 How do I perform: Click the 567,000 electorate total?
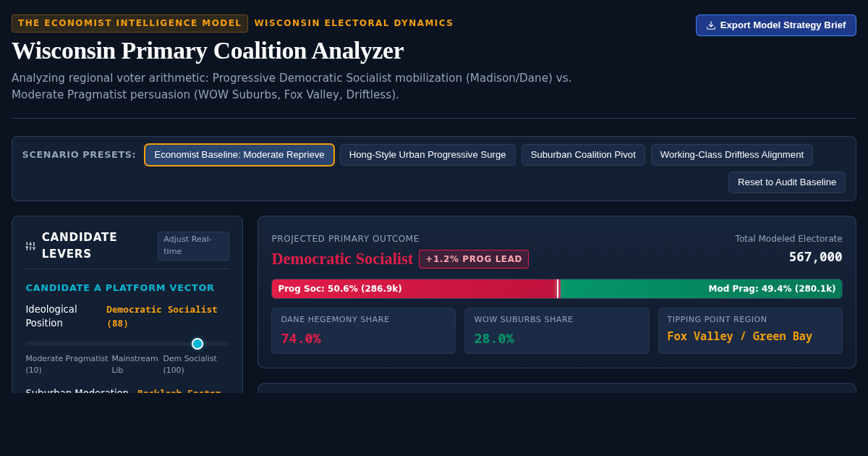(x=815, y=257)
